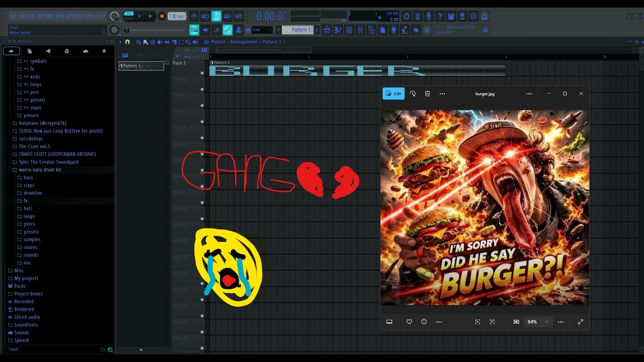644x362 pixels.
Task: Click the one-click audio recording microphone
Action: pyautogui.click(x=429, y=16)
